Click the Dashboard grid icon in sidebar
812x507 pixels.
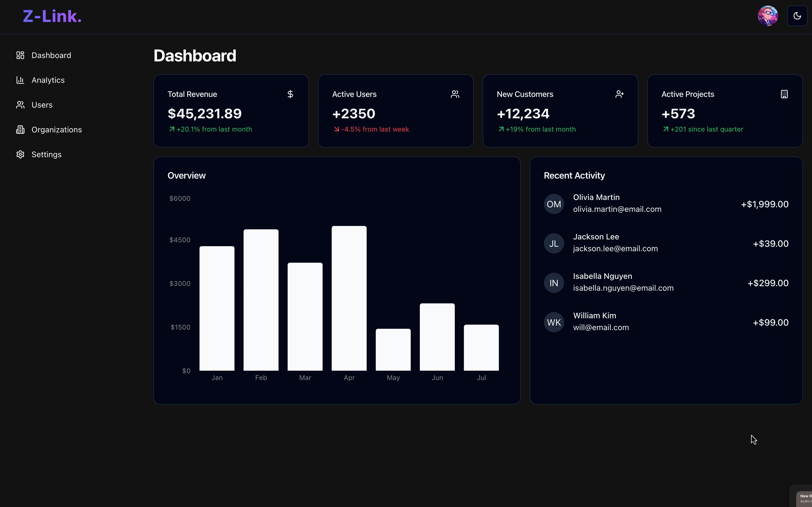tap(20, 55)
